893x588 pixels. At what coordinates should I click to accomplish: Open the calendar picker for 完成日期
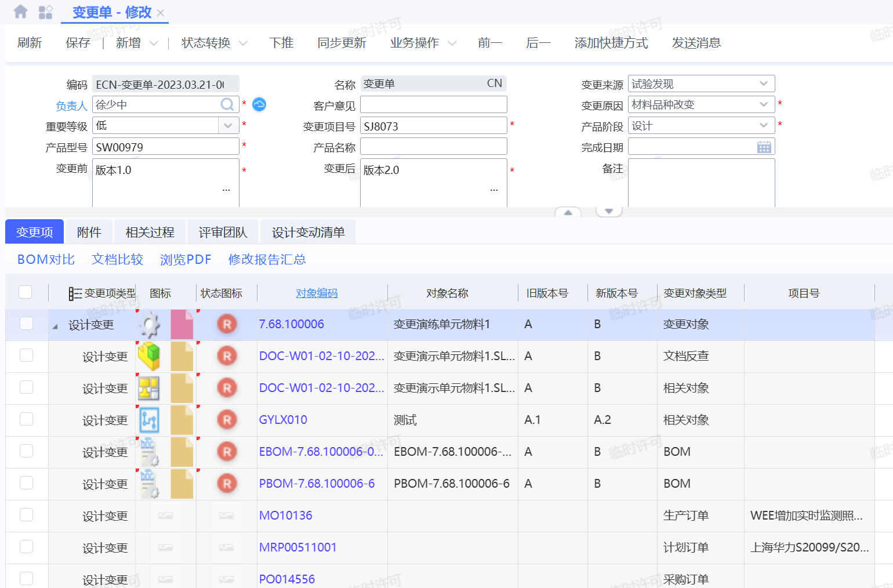tap(764, 147)
